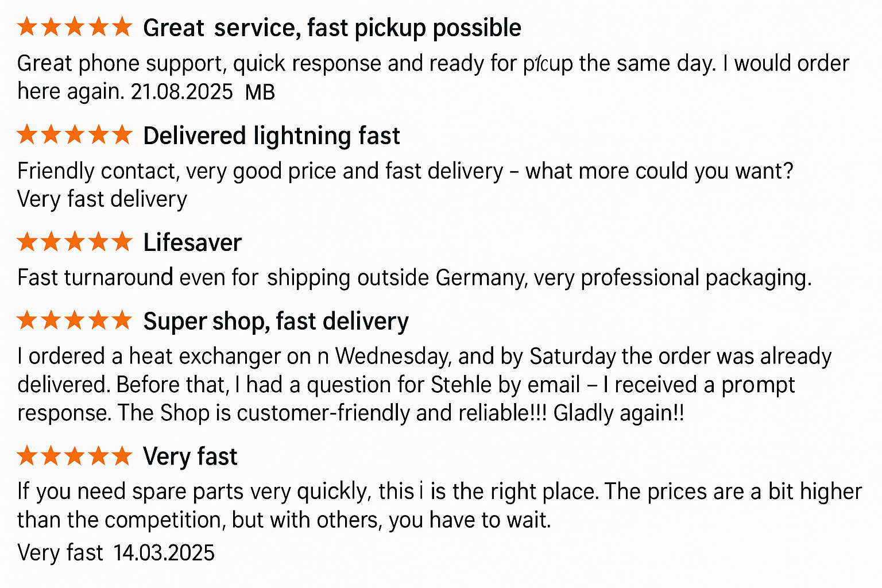Screen dimensions: 882x588
Task: Click third star beside "Delivered lightning fast" title
Action: pos(75,135)
